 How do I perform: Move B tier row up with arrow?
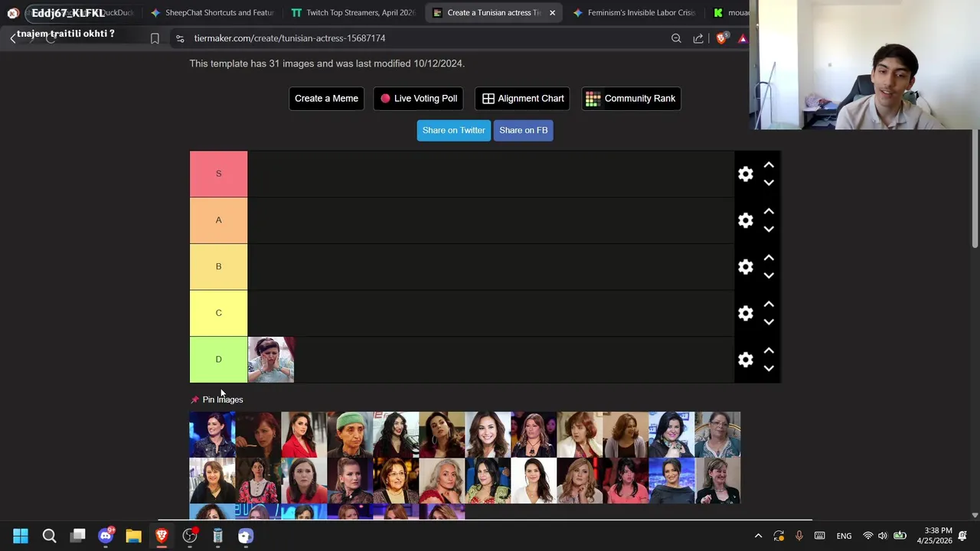click(x=769, y=258)
